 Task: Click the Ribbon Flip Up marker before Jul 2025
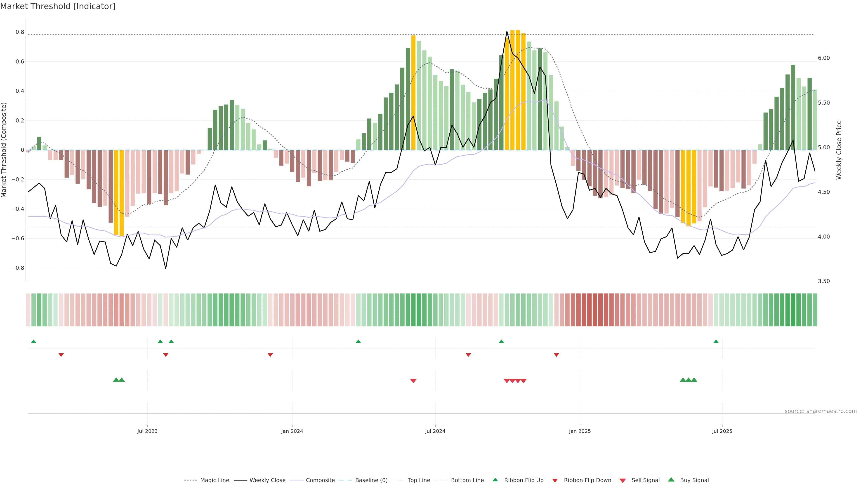pyautogui.click(x=716, y=342)
